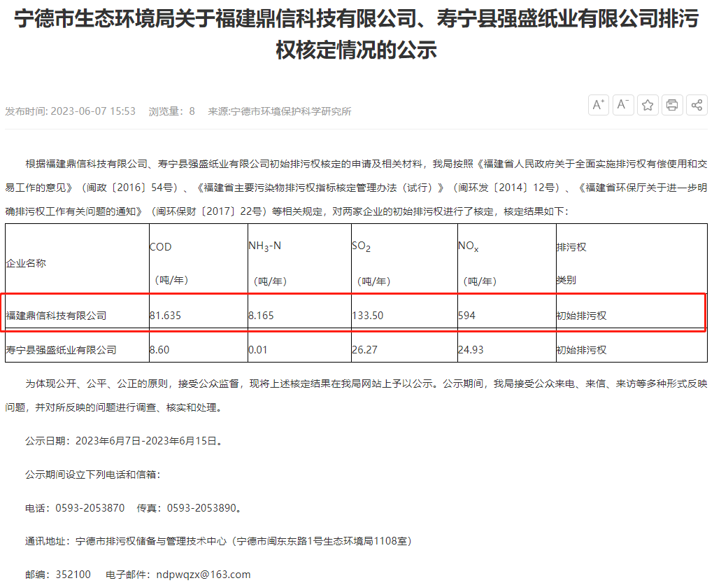728x583 pixels.
Task: Click the 81.635 COD value cell
Action: pos(165,316)
